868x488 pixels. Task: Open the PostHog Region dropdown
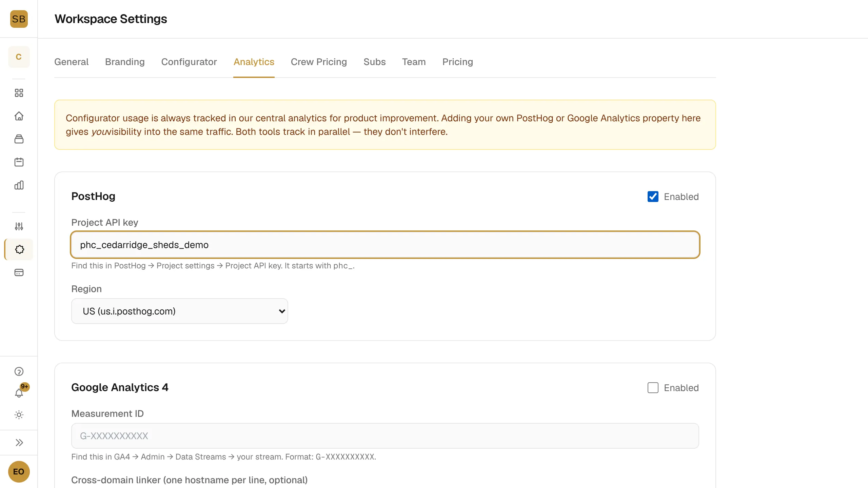click(180, 311)
